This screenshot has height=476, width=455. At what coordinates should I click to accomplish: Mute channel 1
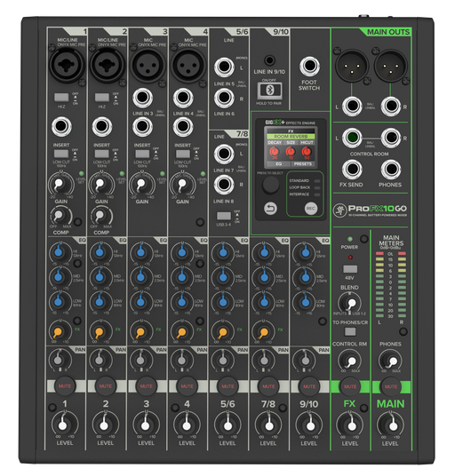click(65, 386)
